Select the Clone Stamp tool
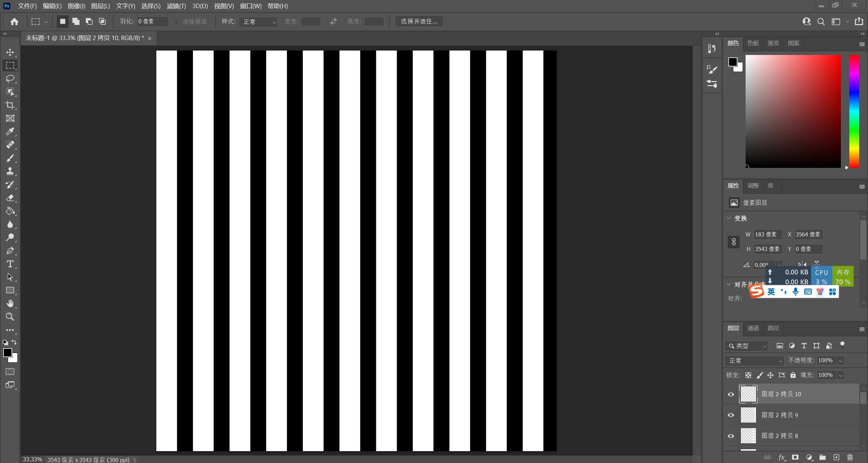 coord(10,171)
